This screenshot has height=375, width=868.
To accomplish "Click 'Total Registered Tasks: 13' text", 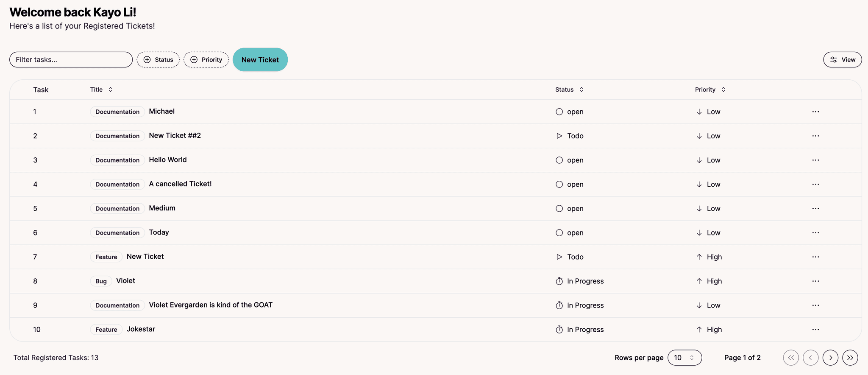I will tap(56, 358).
